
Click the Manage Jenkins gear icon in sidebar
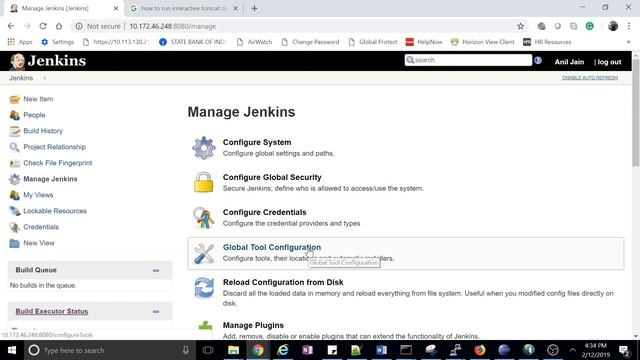(15, 179)
